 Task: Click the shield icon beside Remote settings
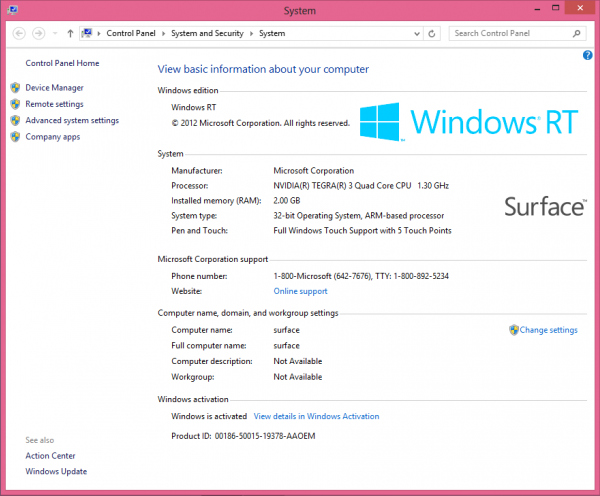(x=15, y=104)
